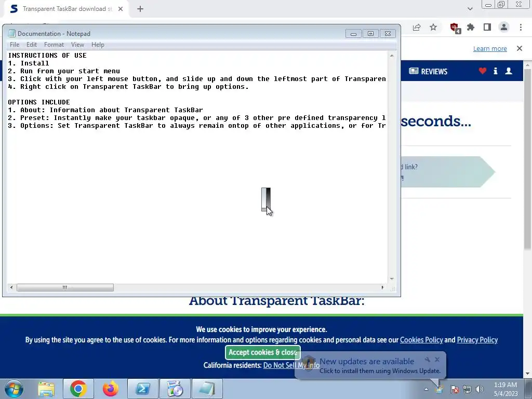
Task: Open the Format menu in Notepad
Action: pos(54,45)
